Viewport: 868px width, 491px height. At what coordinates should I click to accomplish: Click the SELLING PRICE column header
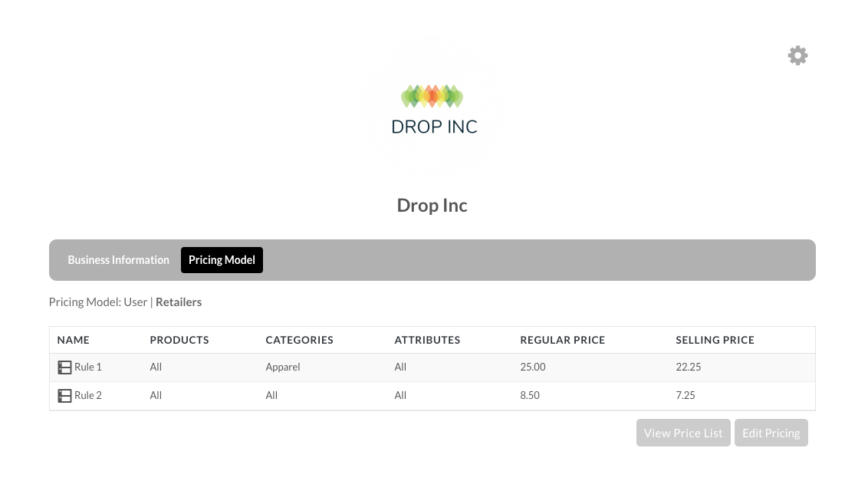(715, 340)
